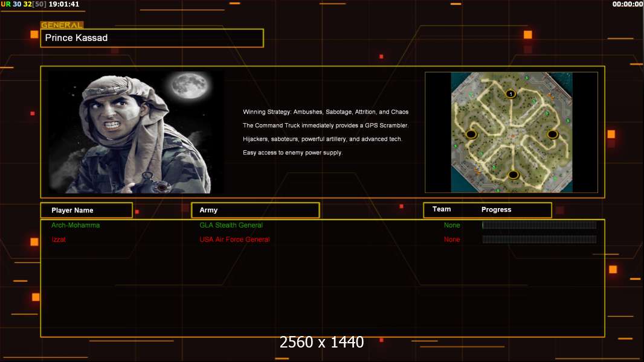Select start position 1 marker on map
The width and height of the screenshot is (644, 362).
[510, 94]
